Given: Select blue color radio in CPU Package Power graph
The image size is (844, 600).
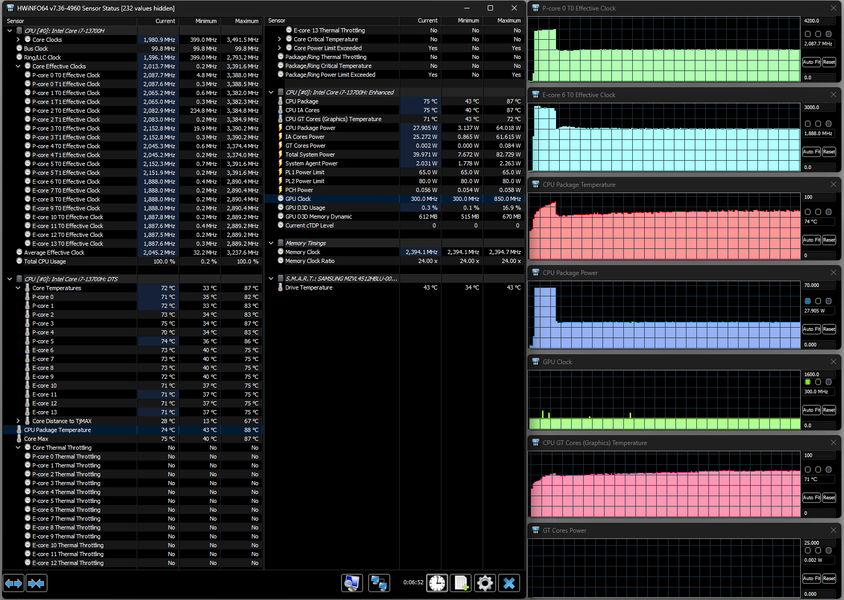Looking at the screenshot, I should 808,300.
